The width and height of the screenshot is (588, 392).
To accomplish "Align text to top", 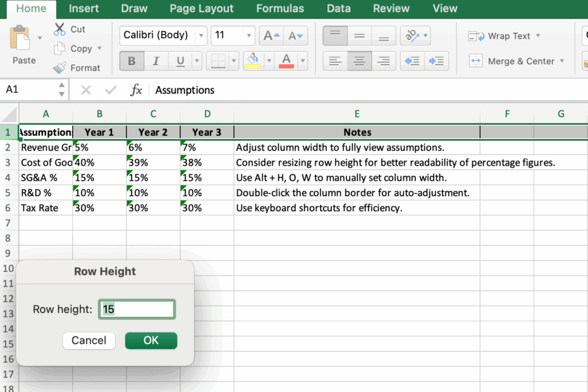I will pyautogui.click(x=335, y=35).
